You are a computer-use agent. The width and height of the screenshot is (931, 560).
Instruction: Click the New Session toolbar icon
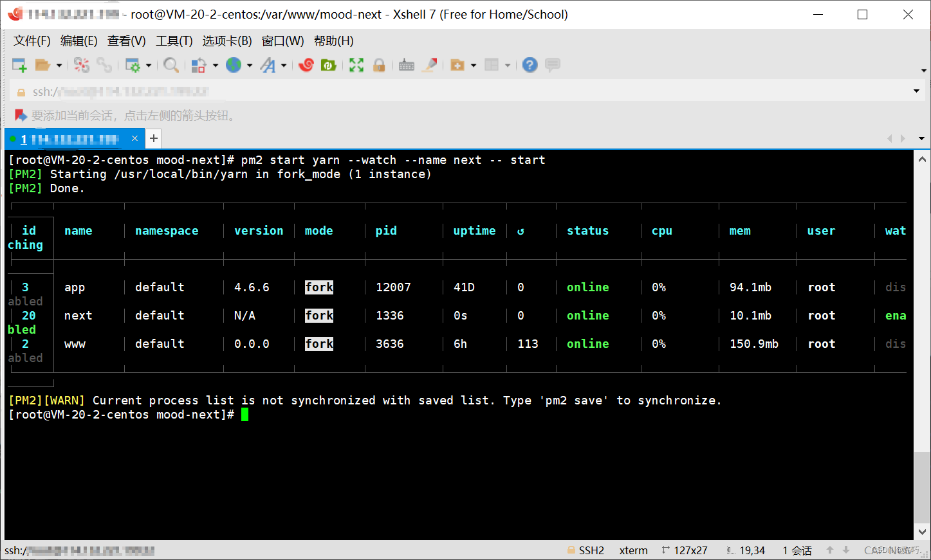(x=19, y=65)
